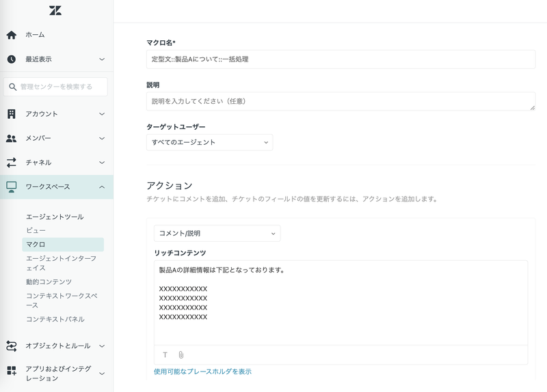Collapse the ワークスペース chevron
Screen dimensions: 547x392
(102, 187)
